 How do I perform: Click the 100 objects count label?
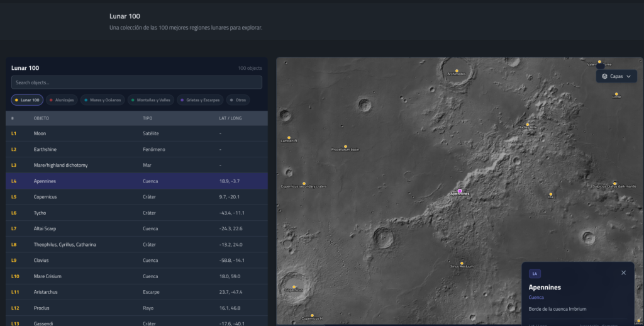coord(250,68)
